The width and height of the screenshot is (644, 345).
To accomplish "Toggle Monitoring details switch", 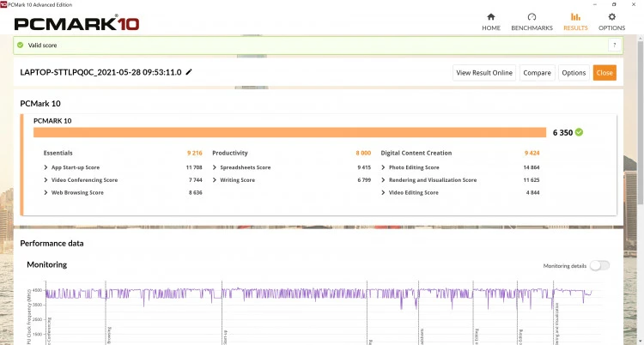I will 599,266.
